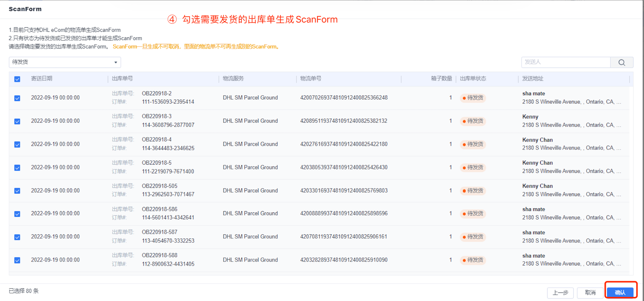The image size is (644, 301).
Task: Click the 确认 confirm button
Action: pyautogui.click(x=620, y=292)
